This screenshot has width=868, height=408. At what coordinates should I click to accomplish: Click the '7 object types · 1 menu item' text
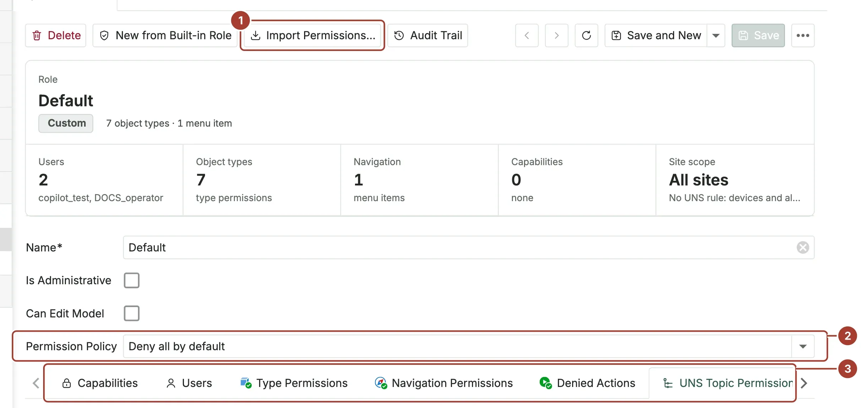[x=169, y=123]
